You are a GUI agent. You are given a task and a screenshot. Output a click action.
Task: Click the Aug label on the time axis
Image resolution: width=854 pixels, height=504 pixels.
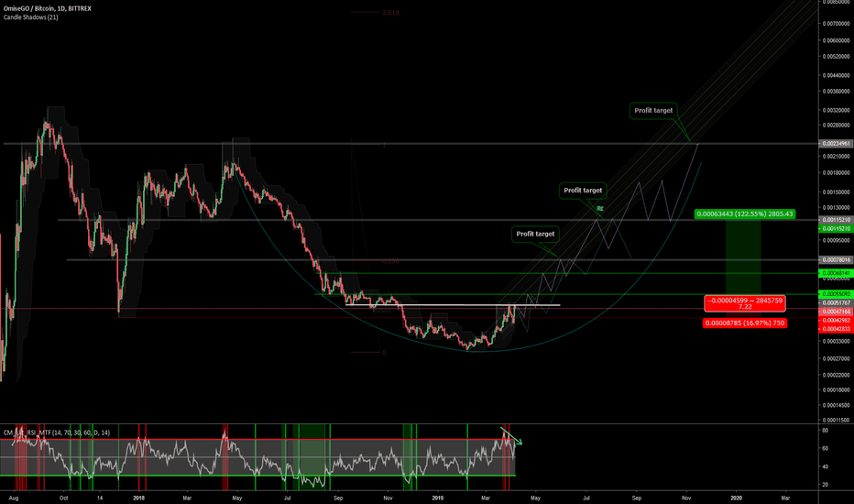point(14,498)
